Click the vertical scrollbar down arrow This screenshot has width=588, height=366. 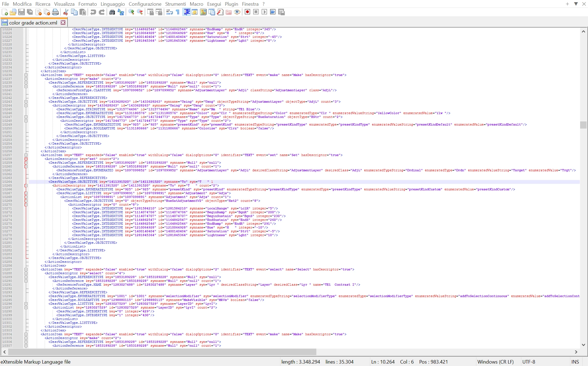pos(583,345)
